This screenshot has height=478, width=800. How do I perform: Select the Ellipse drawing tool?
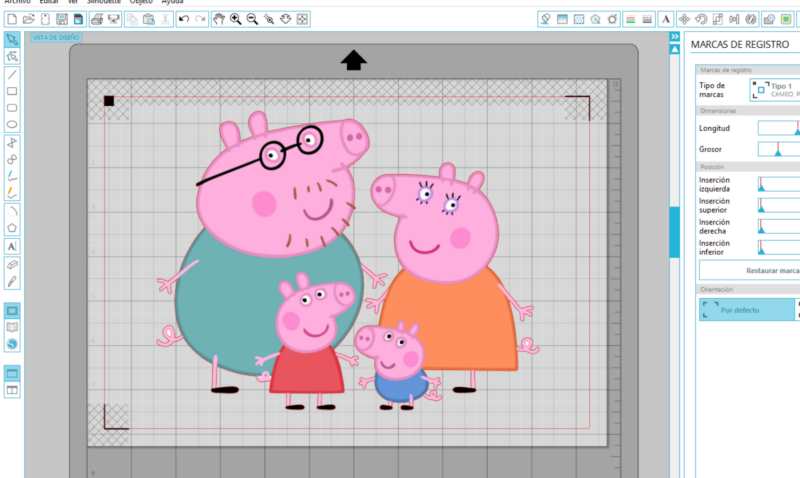[x=12, y=124]
